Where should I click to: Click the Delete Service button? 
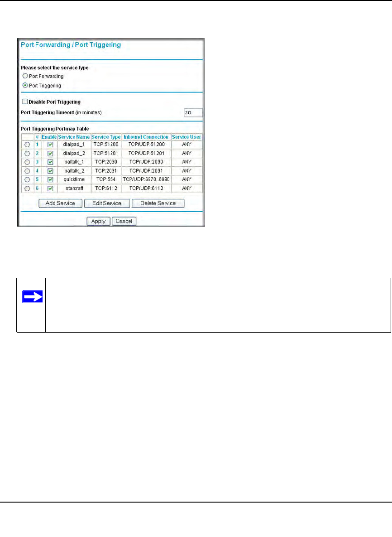point(158,203)
